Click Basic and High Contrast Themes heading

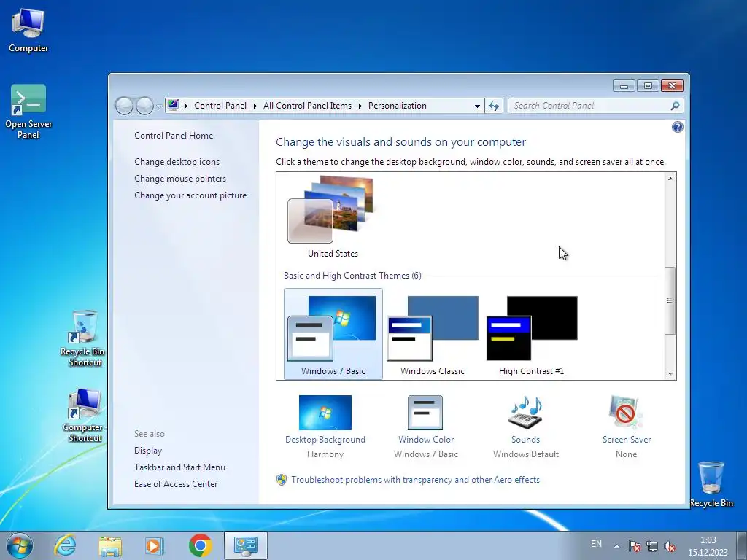coord(352,275)
